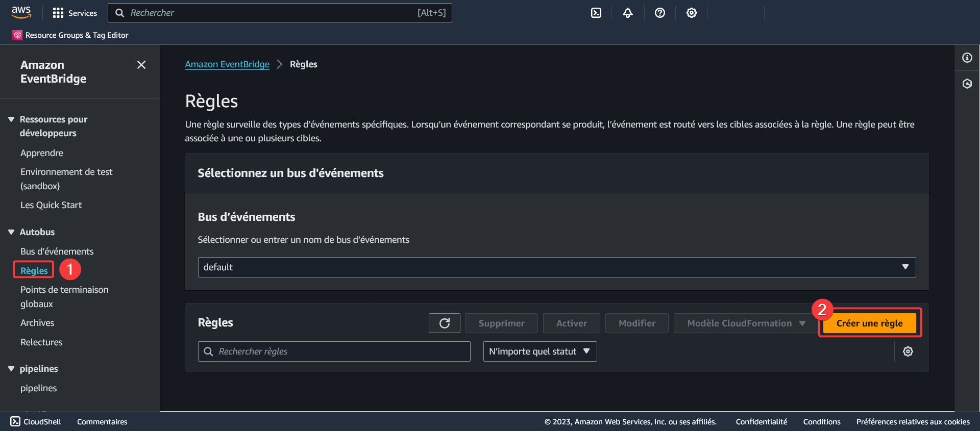Launch CloudShell from top bar icon
Viewport: 980px width, 431px height.
coord(596,13)
